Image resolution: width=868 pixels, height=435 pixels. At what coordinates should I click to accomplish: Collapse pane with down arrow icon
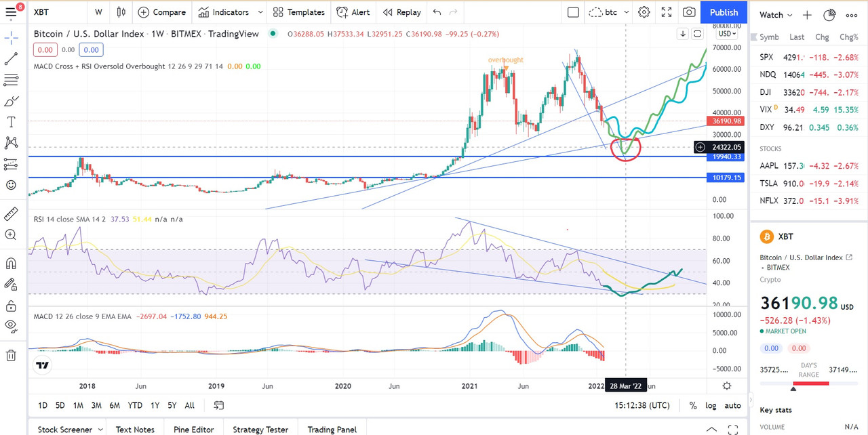(683, 34)
